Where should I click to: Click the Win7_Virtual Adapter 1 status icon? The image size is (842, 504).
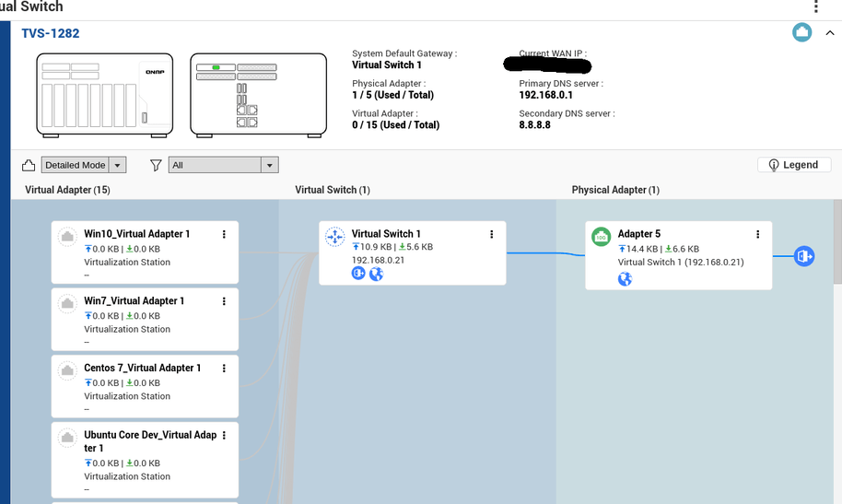tap(67, 303)
